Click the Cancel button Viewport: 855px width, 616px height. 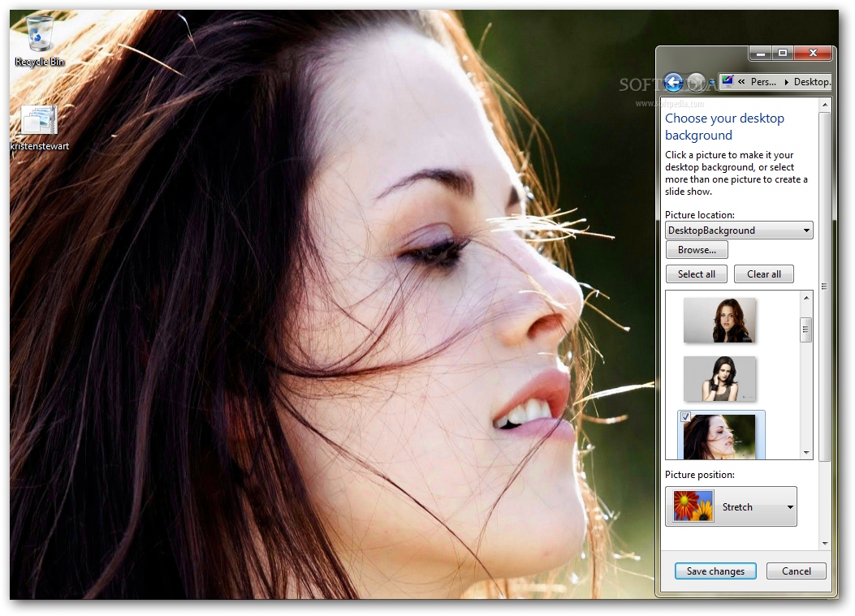796,571
